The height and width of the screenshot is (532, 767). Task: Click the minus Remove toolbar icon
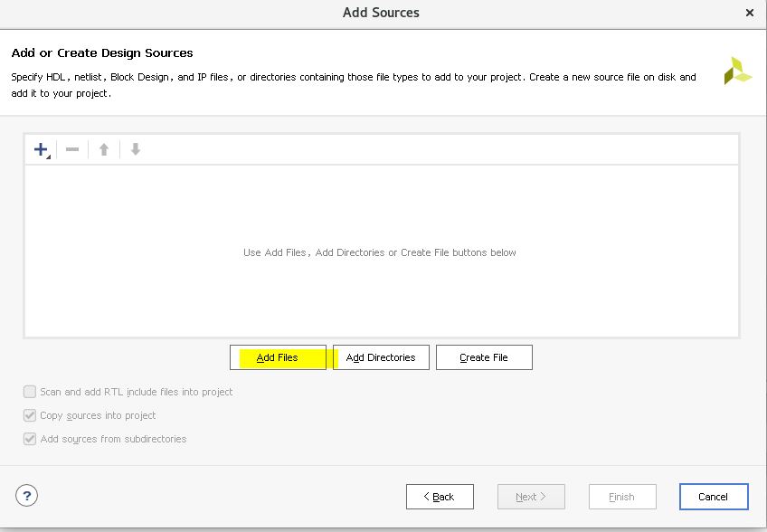[x=72, y=150]
